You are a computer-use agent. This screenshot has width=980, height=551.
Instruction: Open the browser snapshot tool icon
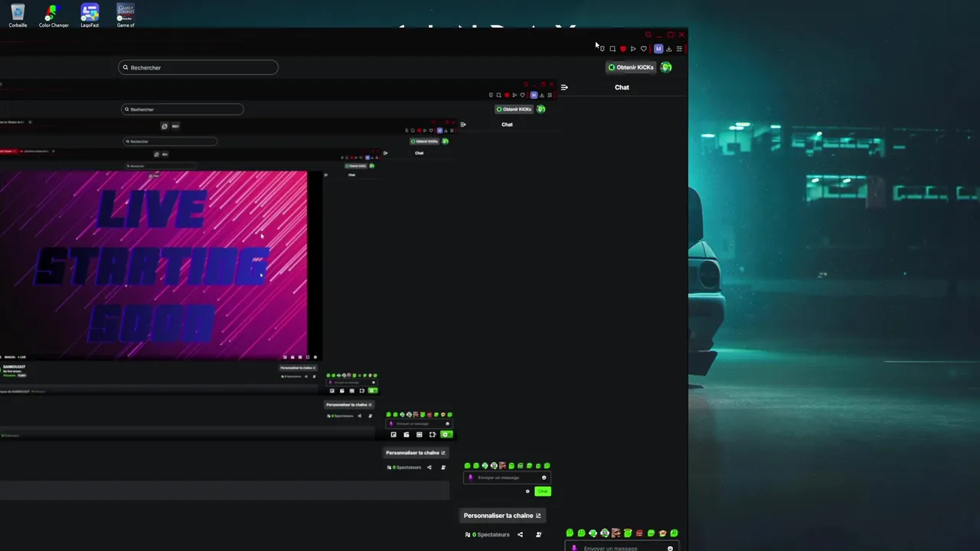(612, 49)
